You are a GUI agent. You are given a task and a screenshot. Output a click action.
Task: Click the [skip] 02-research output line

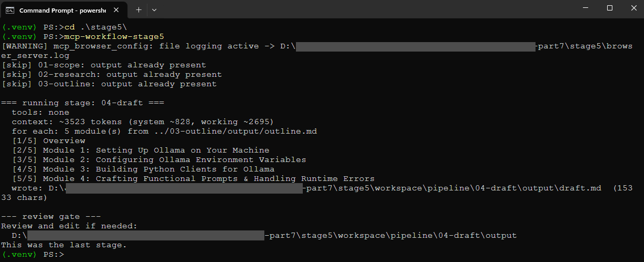(x=112, y=75)
